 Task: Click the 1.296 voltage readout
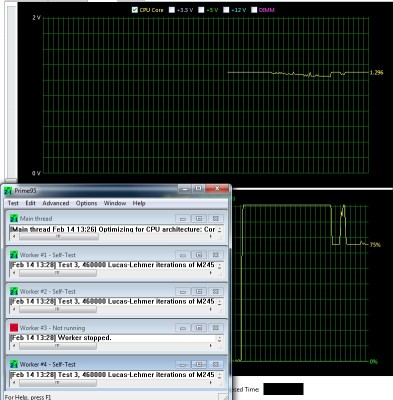click(377, 72)
